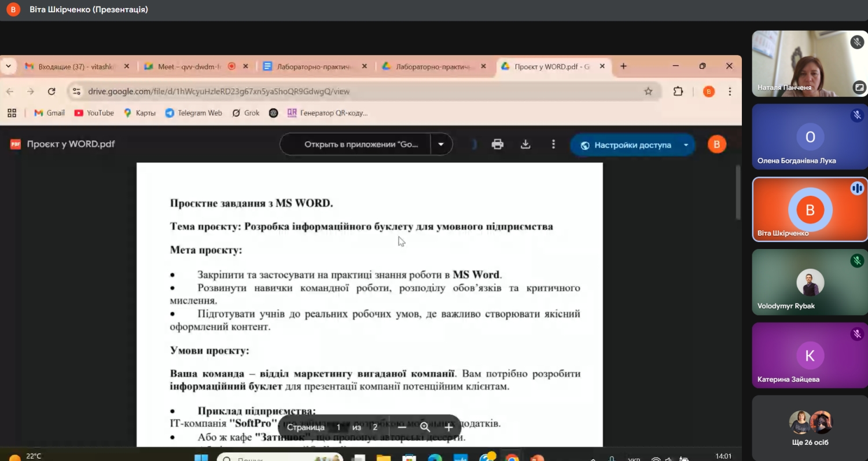
Task: Click the muted mic icon on Катерина Зайцева tile
Action: [x=857, y=334]
